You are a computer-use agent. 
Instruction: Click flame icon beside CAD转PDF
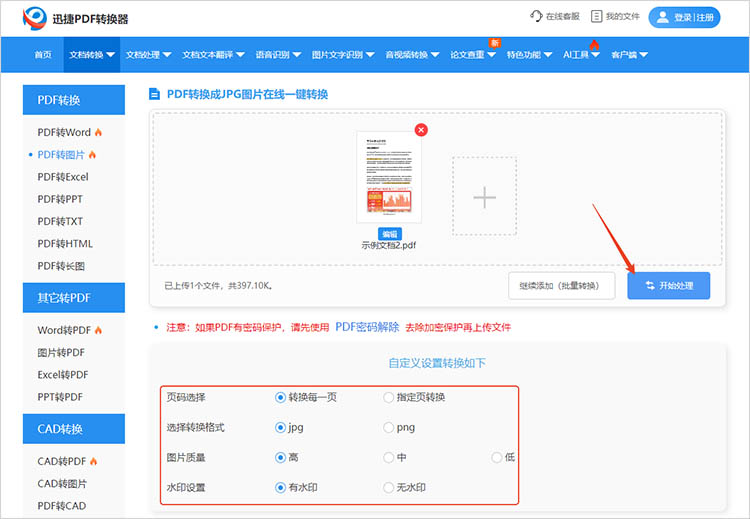(x=93, y=461)
